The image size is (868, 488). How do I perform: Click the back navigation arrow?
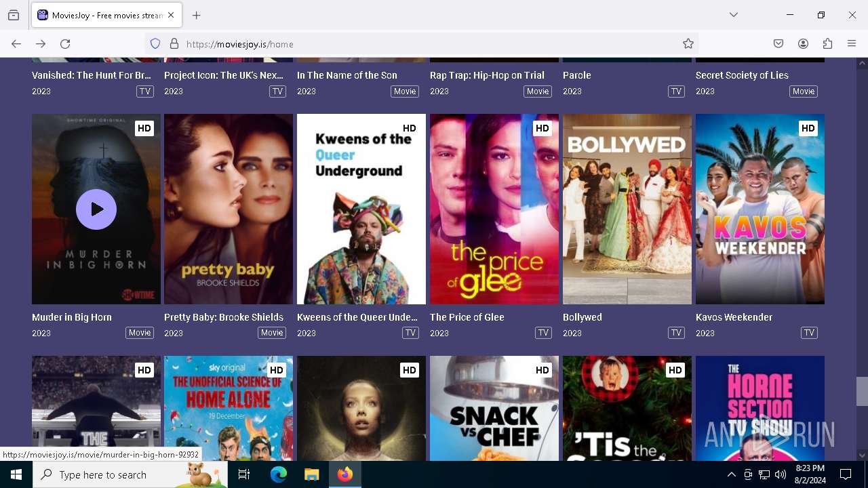click(16, 44)
